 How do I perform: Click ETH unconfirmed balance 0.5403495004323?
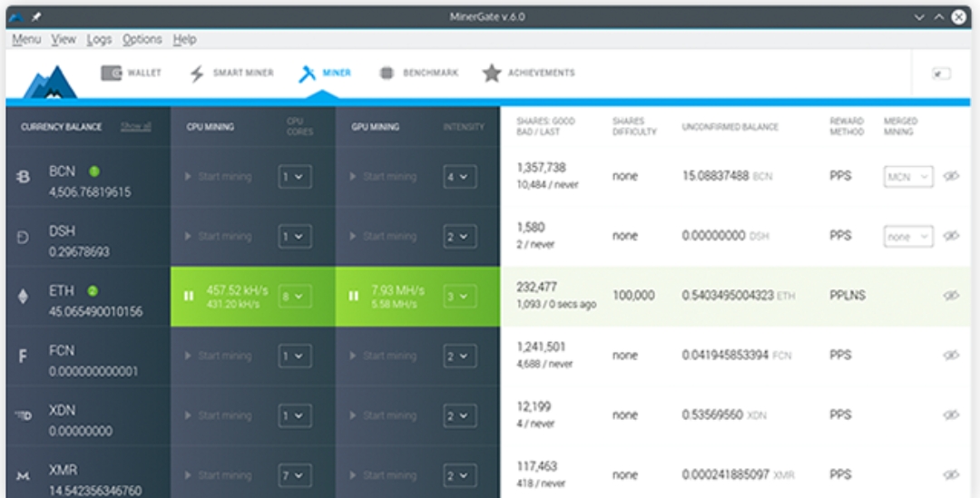[728, 296]
